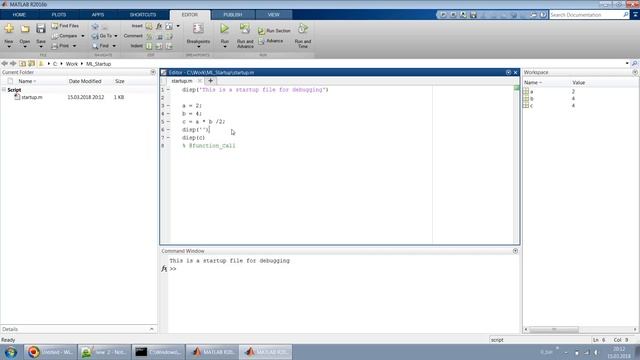This screenshot has height=360, width=640.
Task: Click the address bar search icon
Action: (635, 64)
